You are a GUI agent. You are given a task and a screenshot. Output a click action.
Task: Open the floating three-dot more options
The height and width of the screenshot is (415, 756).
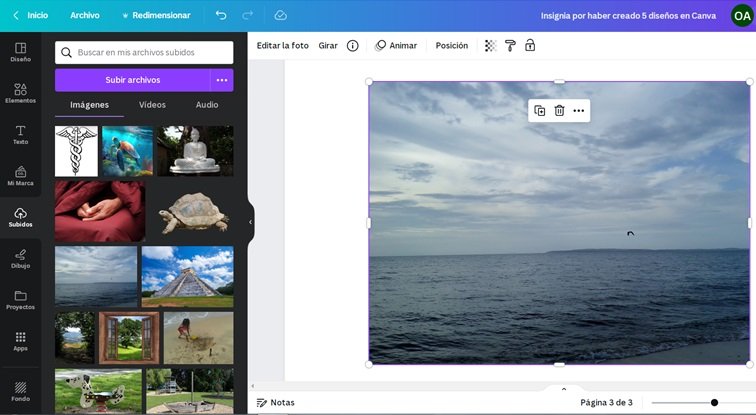(579, 111)
